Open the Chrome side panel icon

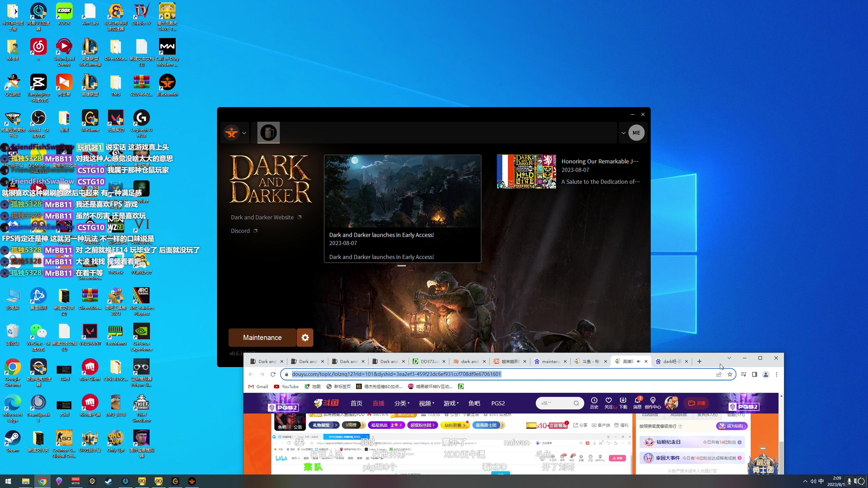[754, 374]
